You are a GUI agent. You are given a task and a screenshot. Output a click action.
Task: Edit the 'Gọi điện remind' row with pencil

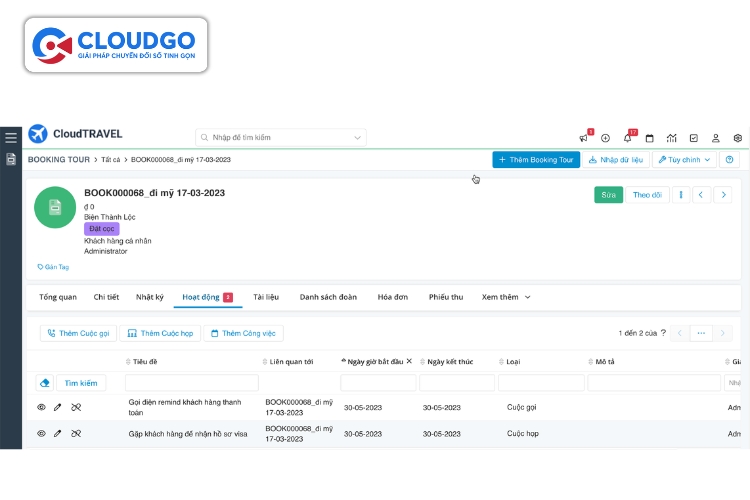point(58,407)
